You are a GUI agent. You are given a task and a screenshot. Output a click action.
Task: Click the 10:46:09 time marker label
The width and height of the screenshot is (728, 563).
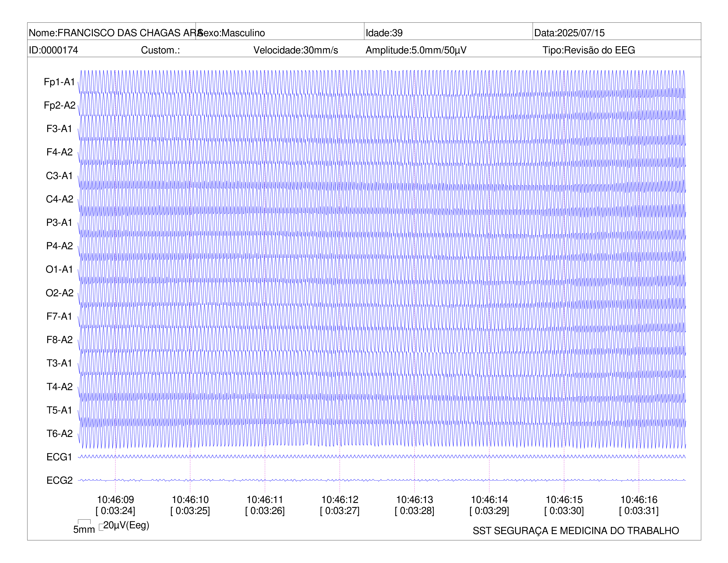115,500
